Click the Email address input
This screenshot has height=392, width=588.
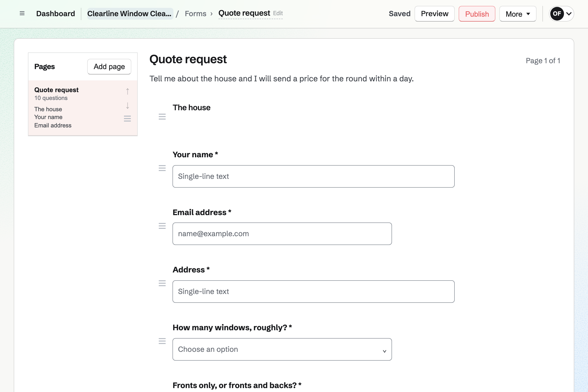[282, 234]
